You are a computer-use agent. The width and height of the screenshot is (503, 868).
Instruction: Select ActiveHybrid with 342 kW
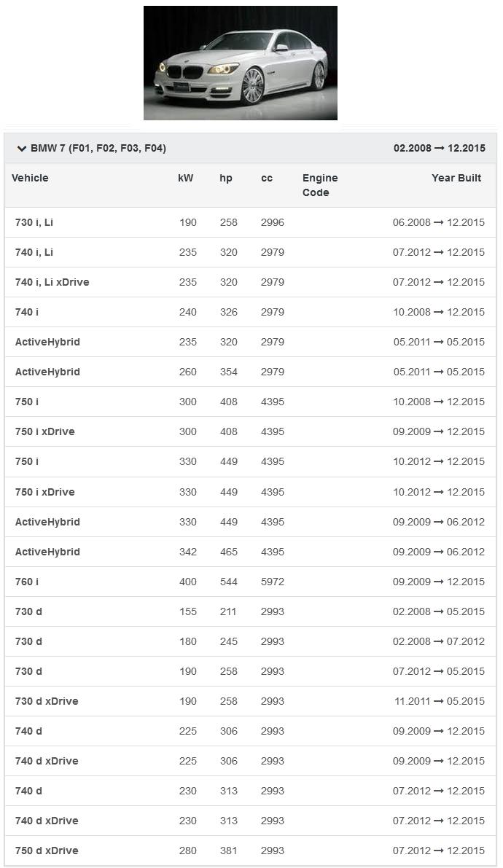coord(47,552)
